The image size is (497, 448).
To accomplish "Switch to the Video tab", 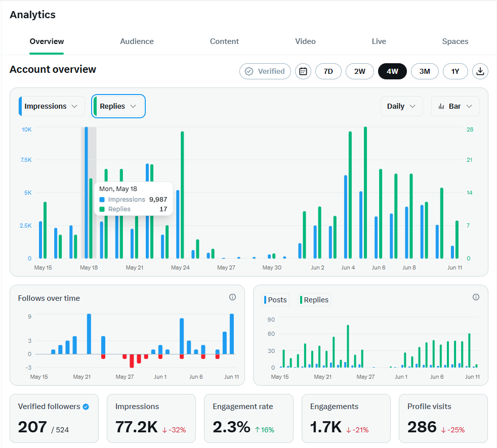I will pos(305,41).
